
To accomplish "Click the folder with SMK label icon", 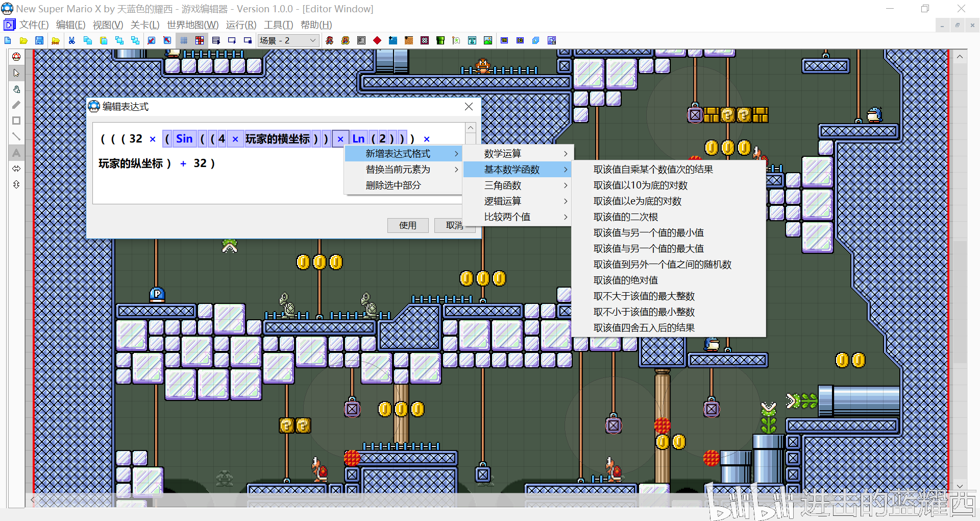I will tap(56, 40).
